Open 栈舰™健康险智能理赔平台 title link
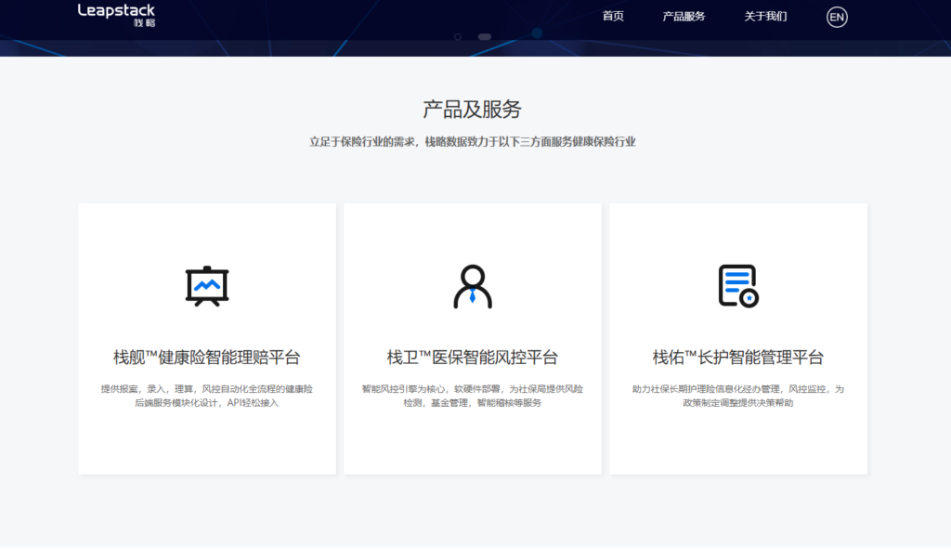Viewport: 951px width, 560px height. pos(207,358)
